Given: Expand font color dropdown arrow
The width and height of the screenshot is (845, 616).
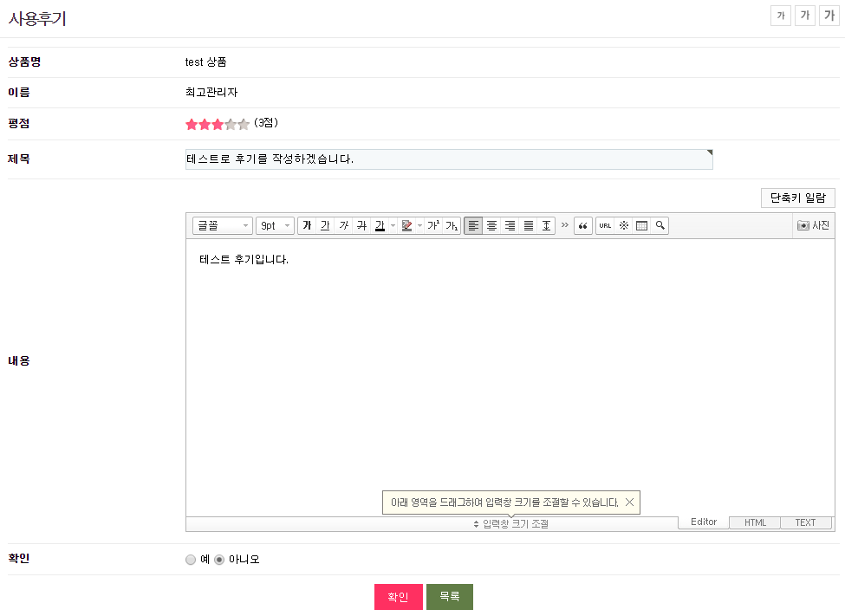Looking at the screenshot, I should (393, 225).
